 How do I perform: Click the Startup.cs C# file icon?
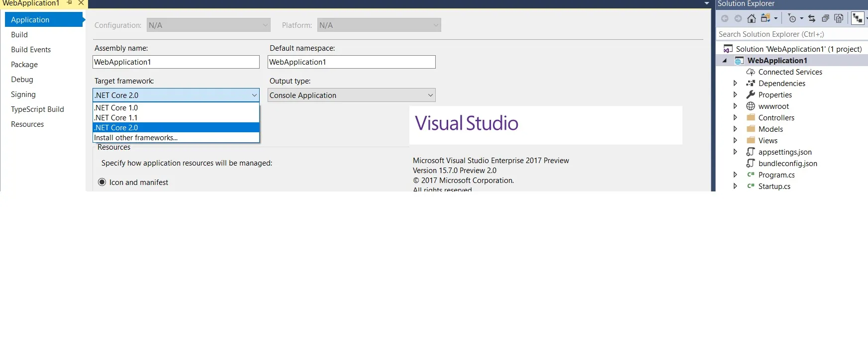(751, 186)
